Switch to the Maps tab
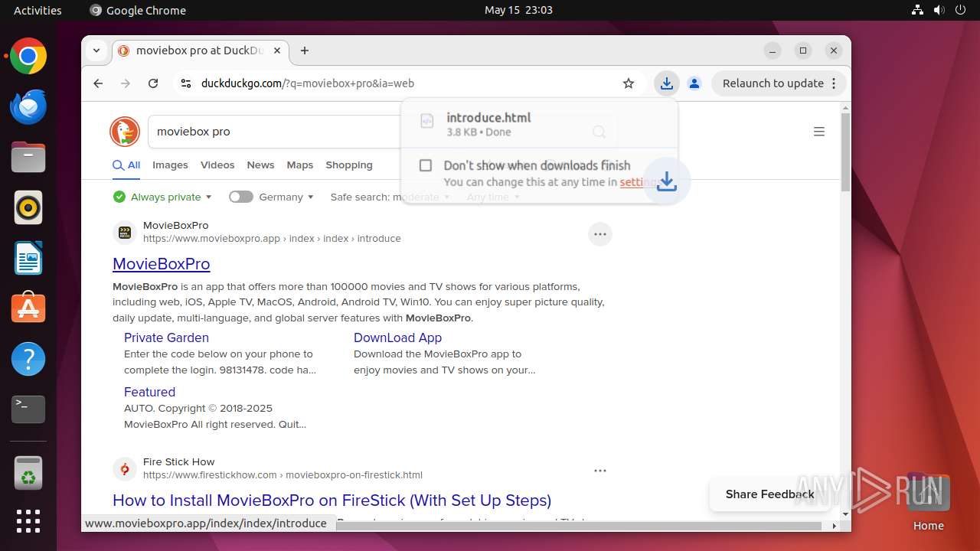The height and width of the screenshot is (551, 980). tap(300, 165)
